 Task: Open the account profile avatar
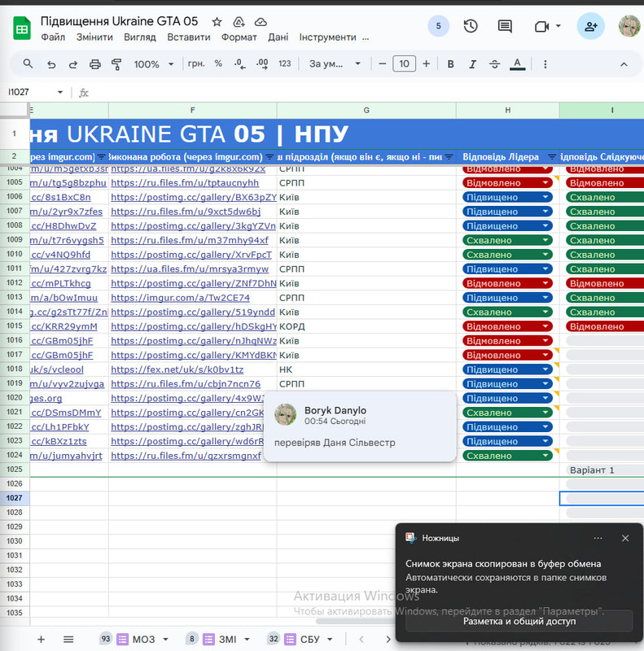click(630, 26)
